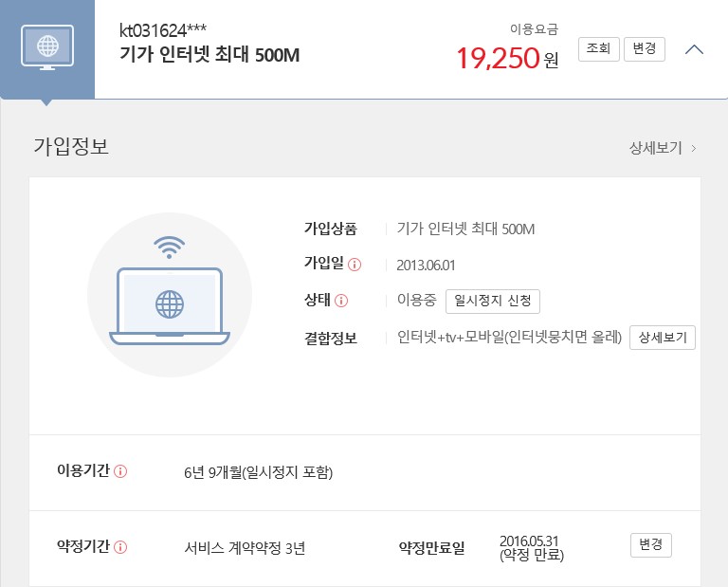Click the info icon next to 이용기간
The width and height of the screenshot is (728, 587).
(x=121, y=471)
